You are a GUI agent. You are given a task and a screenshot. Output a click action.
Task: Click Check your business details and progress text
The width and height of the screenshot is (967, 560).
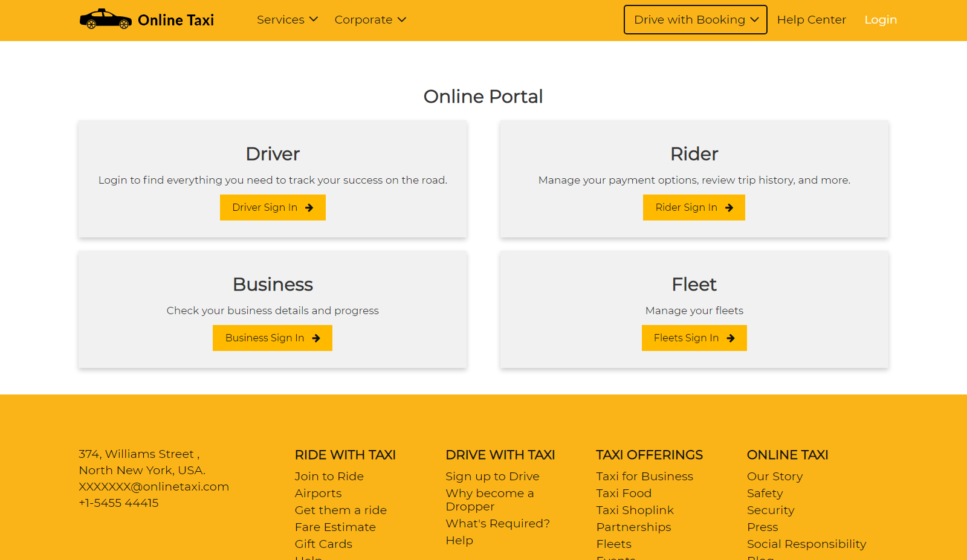[x=273, y=311]
